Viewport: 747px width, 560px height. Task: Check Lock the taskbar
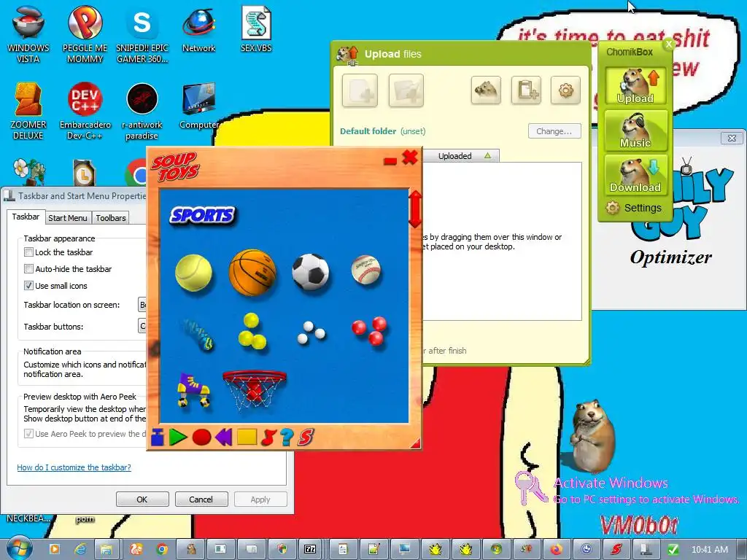28,252
